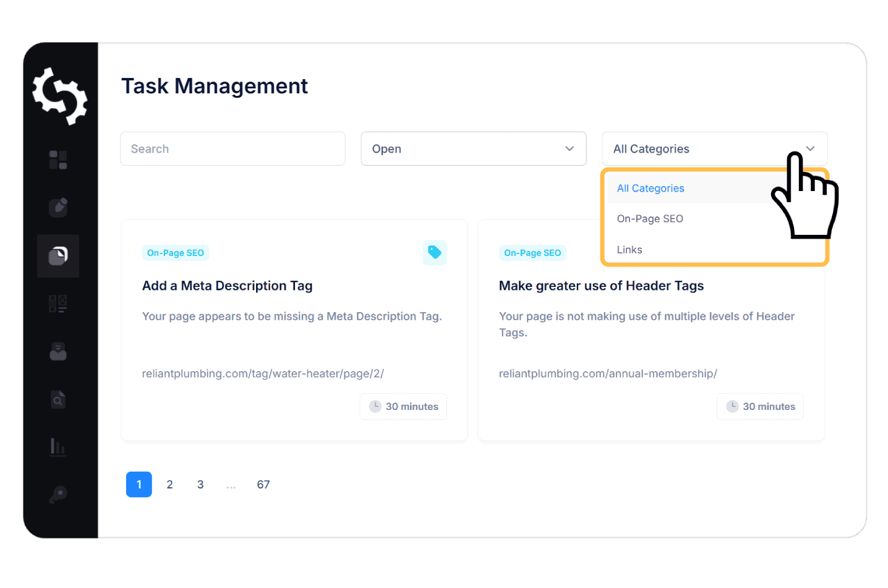Screen dimensions: 888x588
Task: Go to page 3 of tasks
Action: pyautogui.click(x=200, y=485)
